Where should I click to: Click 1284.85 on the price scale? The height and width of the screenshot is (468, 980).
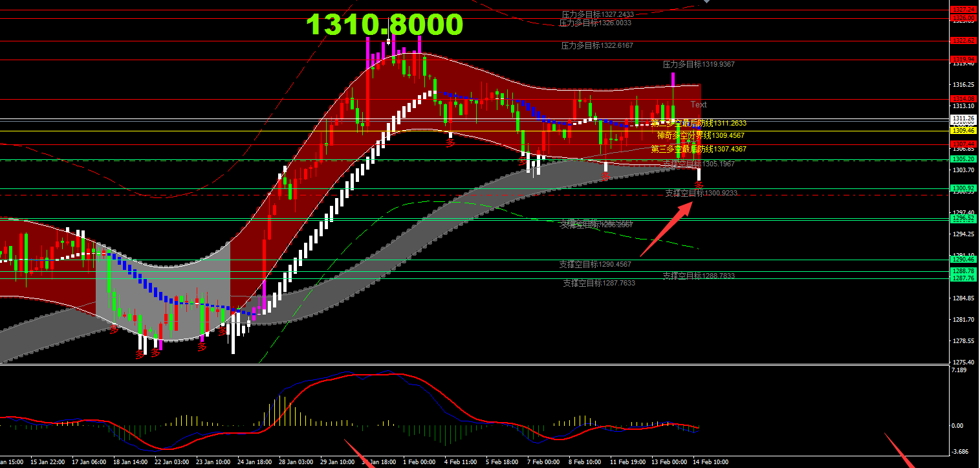(963, 298)
